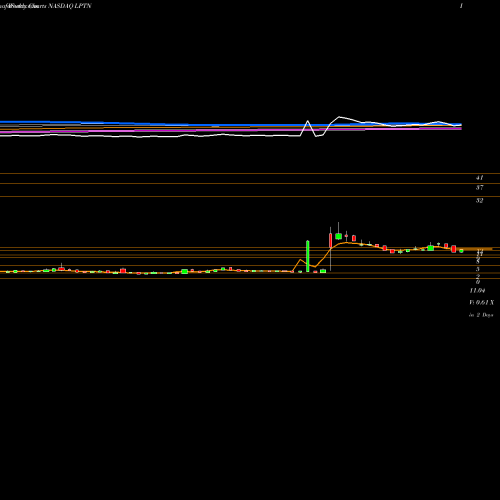This screenshot has height=500, width=500.
Task: Click the tallest green candlestick
Action: (x=308, y=256)
